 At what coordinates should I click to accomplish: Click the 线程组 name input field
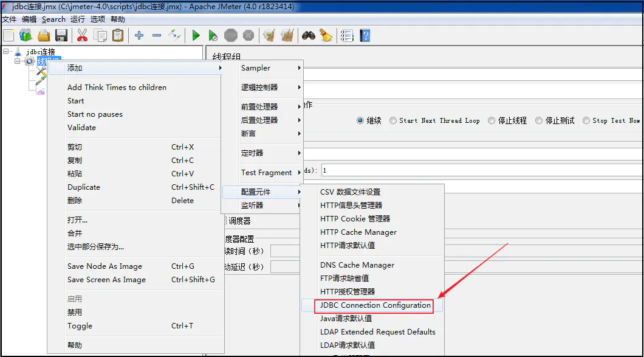[x=472, y=74]
